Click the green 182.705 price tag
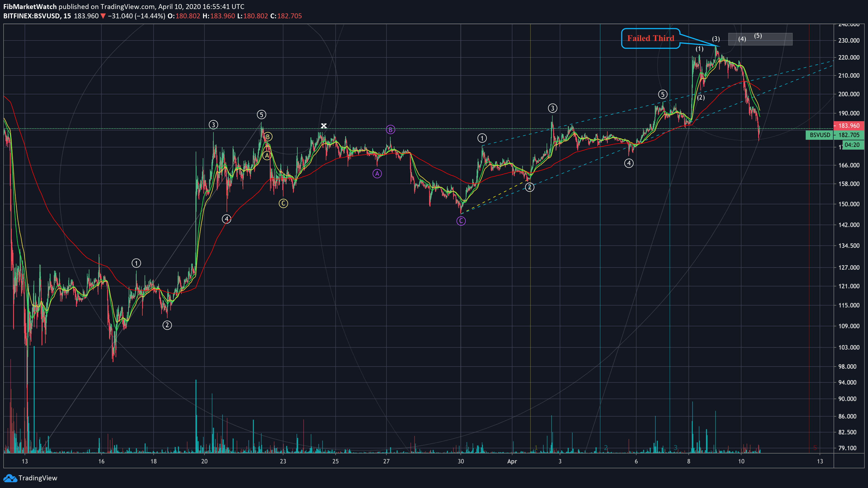The height and width of the screenshot is (488, 868). pyautogui.click(x=849, y=135)
